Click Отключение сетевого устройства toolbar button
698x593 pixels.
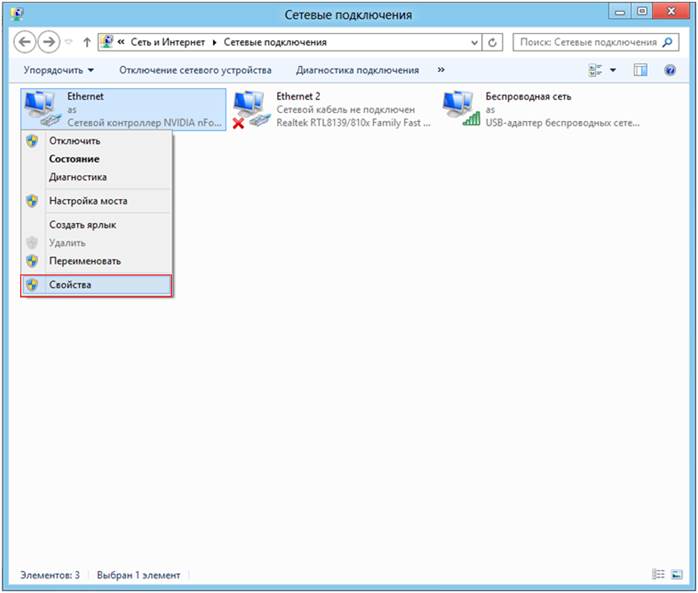tap(195, 70)
